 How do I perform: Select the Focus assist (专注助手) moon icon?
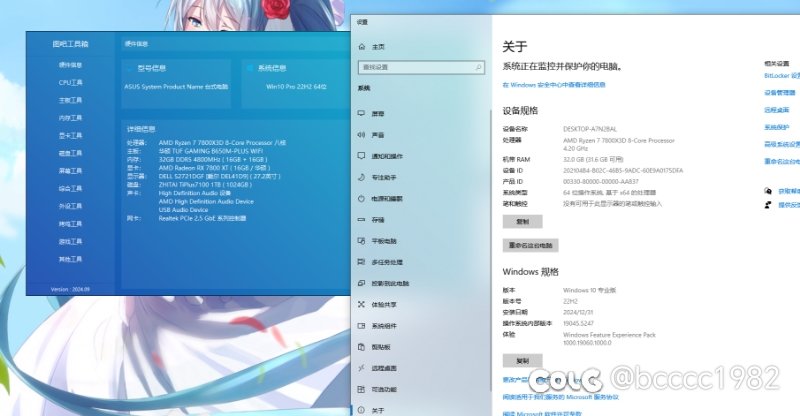[x=361, y=177]
